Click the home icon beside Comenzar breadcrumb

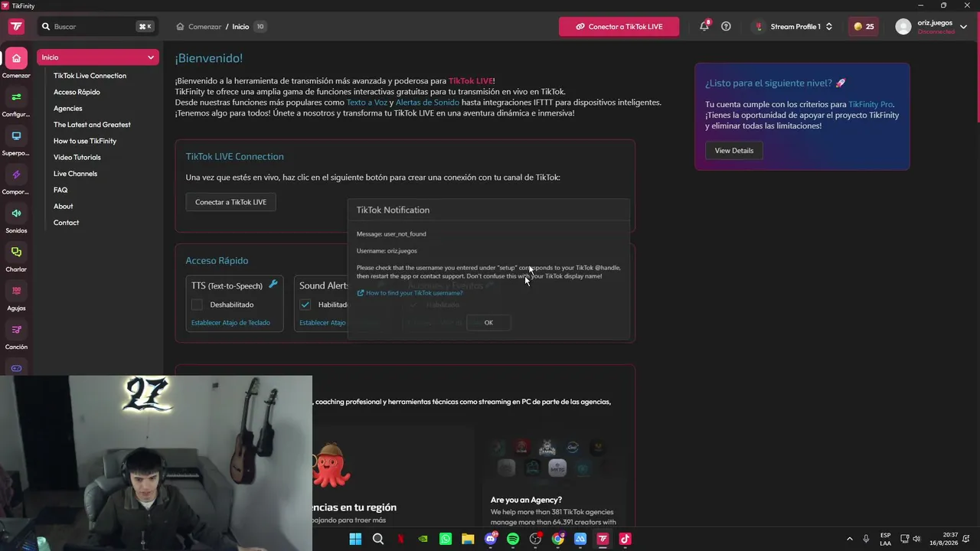[180, 27]
